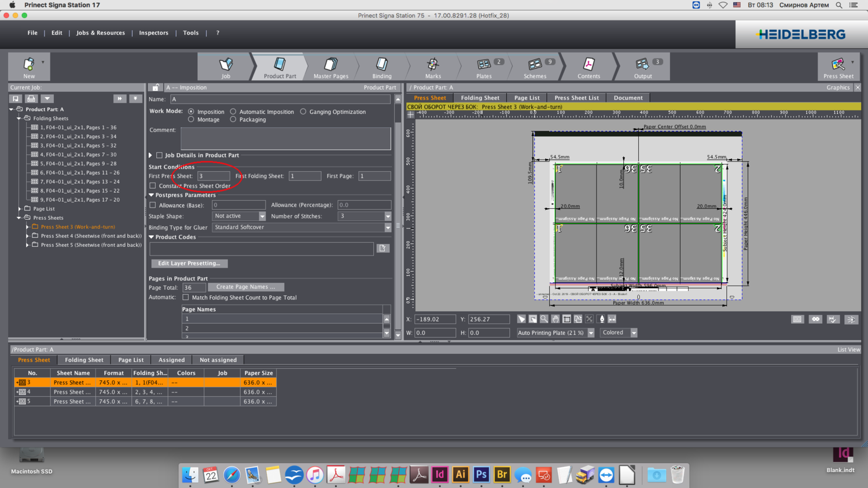Check Match Folding Sheet Count to Page Total

(x=186, y=297)
